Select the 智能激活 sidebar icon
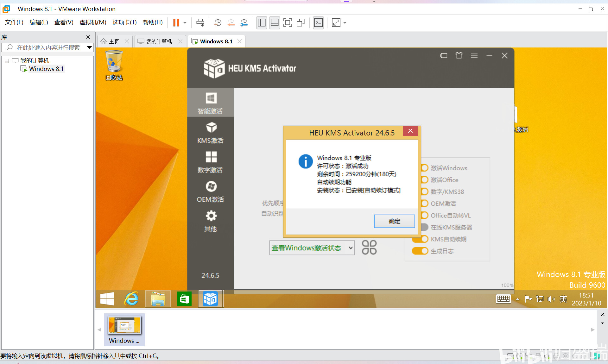The image size is (608, 364). [x=210, y=103]
